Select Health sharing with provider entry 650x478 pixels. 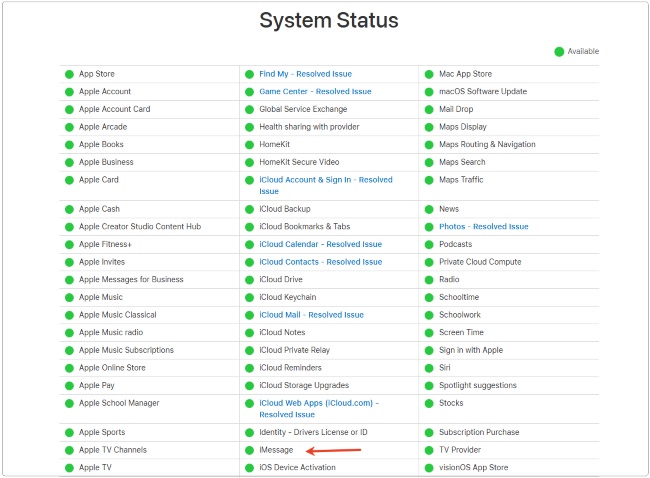pyautogui.click(x=310, y=127)
